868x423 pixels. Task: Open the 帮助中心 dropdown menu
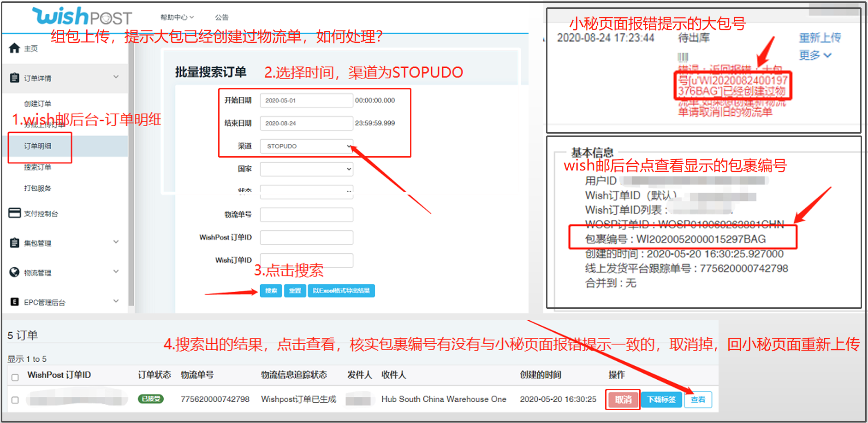[x=177, y=18]
